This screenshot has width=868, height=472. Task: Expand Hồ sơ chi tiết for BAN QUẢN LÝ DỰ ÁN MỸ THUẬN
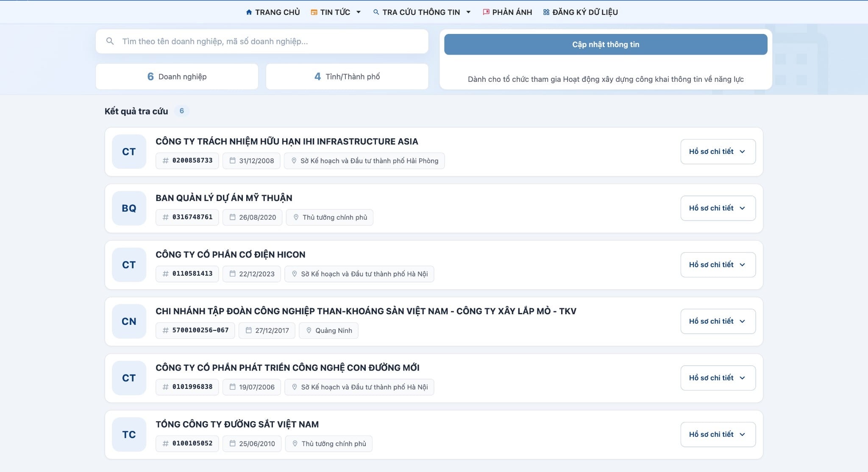[718, 208]
